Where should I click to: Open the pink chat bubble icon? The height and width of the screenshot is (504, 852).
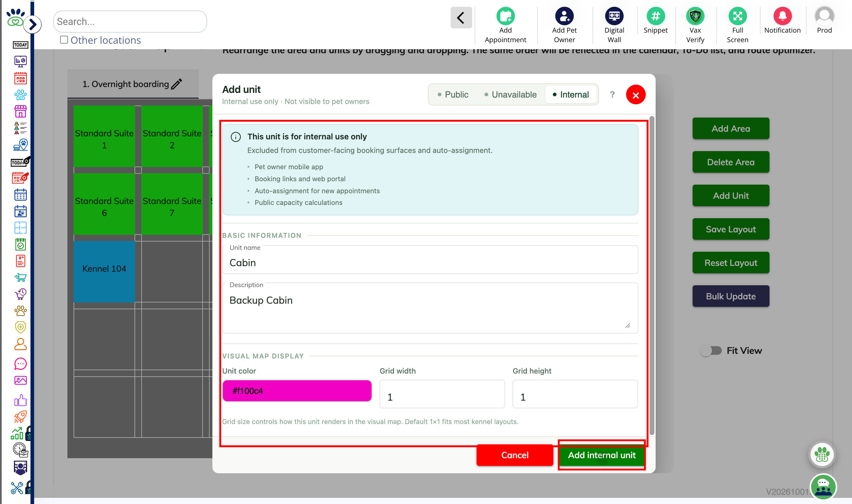[20, 364]
